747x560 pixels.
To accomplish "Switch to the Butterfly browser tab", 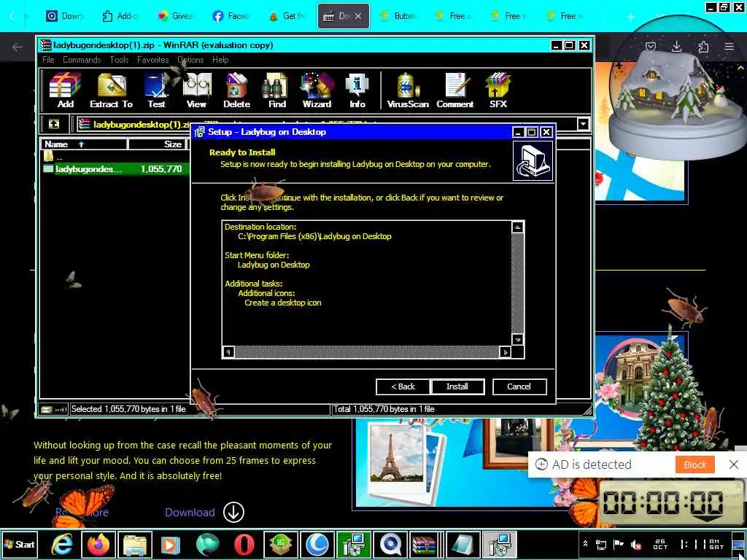I will 398,16.
